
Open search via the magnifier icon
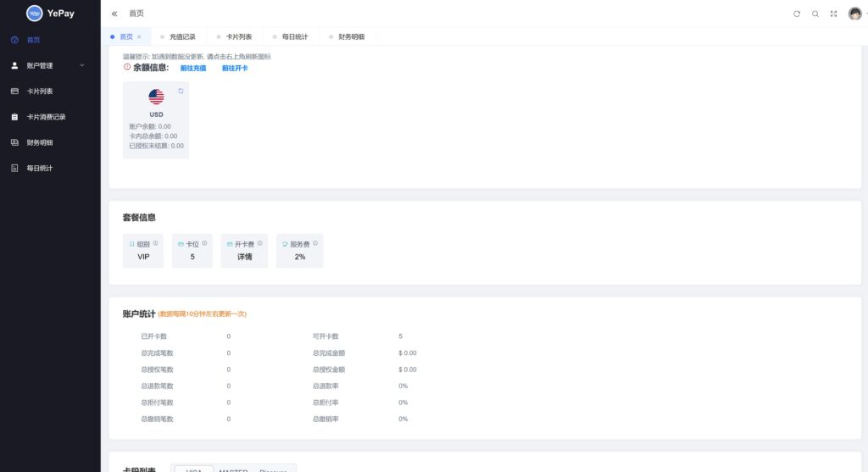click(815, 14)
